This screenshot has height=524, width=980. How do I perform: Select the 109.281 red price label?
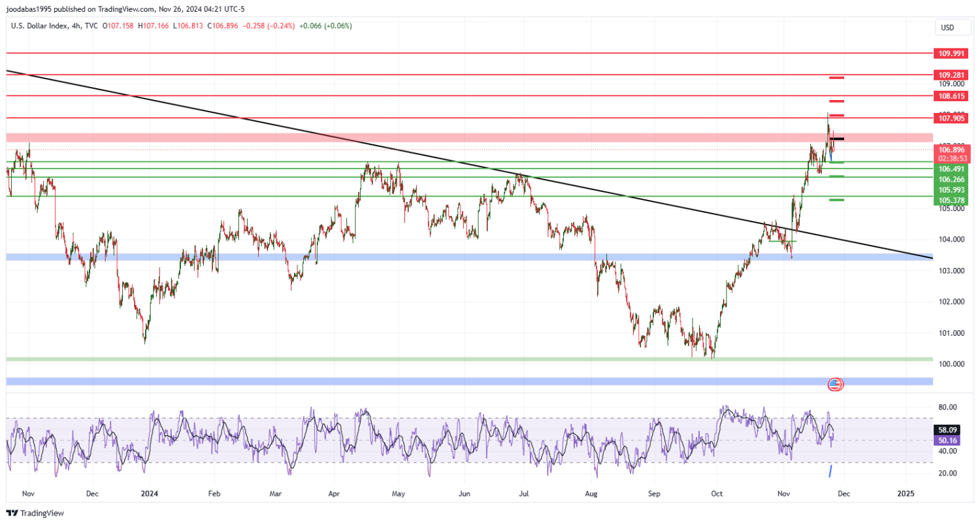(x=951, y=75)
